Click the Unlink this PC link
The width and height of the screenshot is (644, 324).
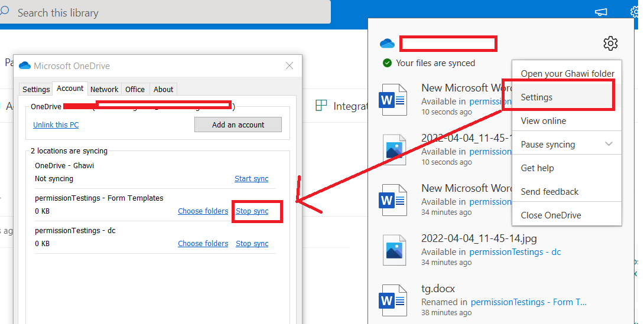[56, 125]
